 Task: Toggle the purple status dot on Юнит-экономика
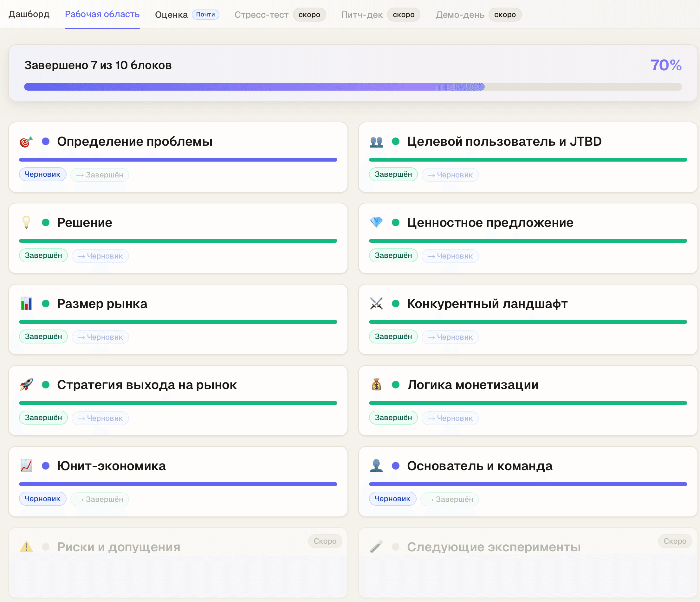[46, 466]
